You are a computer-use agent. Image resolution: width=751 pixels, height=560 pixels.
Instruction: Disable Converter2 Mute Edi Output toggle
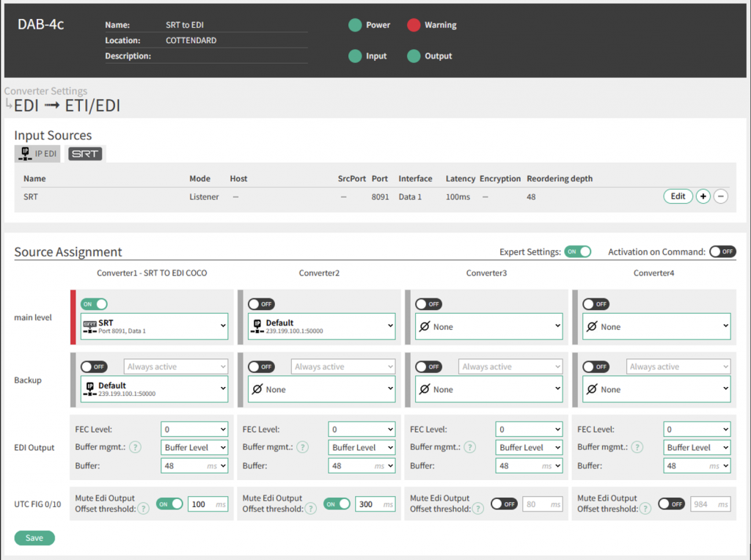pyautogui.click(x=337, y=504)
